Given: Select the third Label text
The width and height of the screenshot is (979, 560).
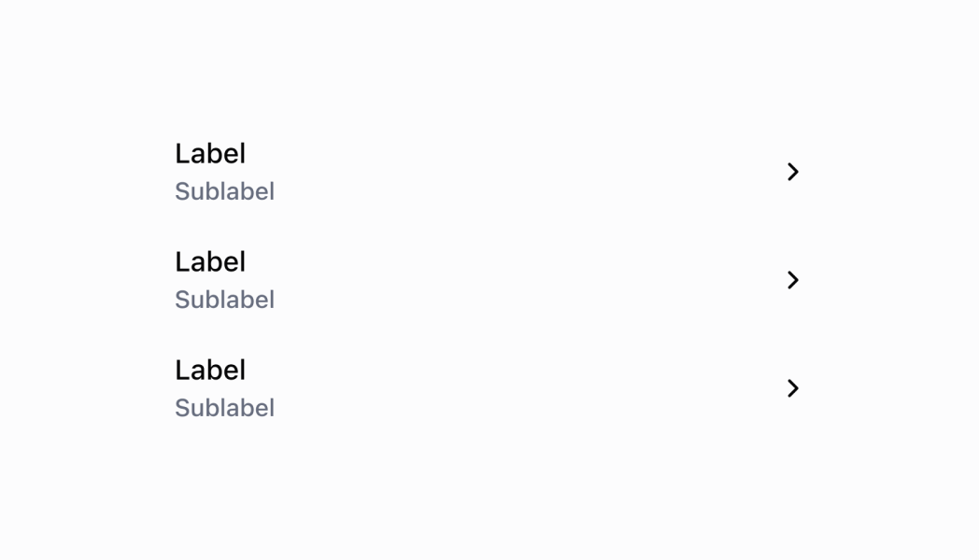Looking at the screenshot, I should tap(210, 370).
